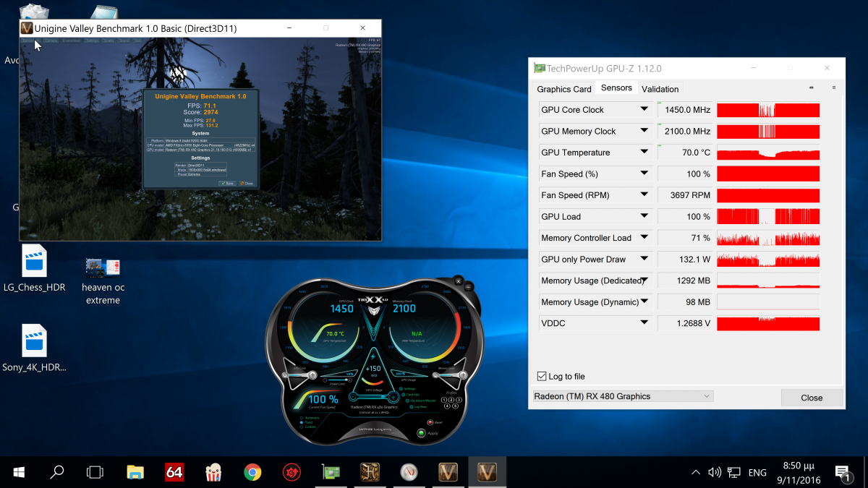Close the TRIXX window with its X
The height and width of the screenshot is (488, 868).
[x=459, y=281]
